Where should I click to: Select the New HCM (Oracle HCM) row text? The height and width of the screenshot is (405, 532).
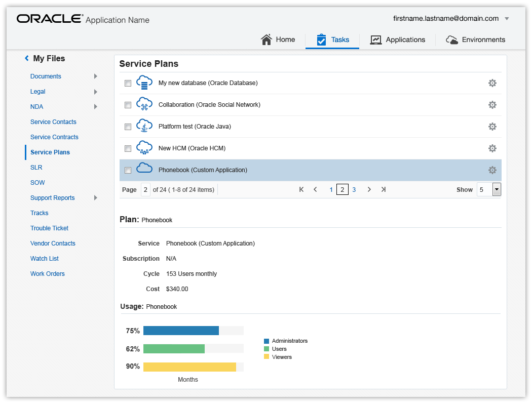(192, 148)
